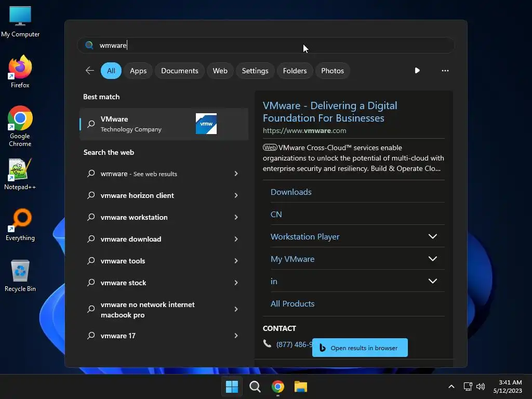Click the volume speaker icon in tray
This screenshot has width=532, height=399.
click(481, 387)
